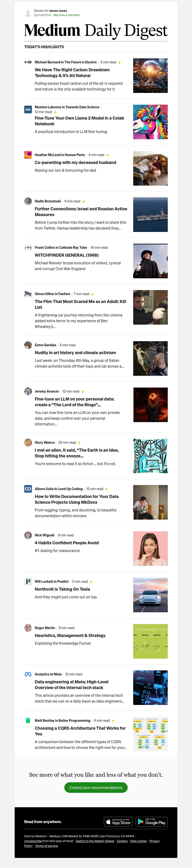Open the colorful llama article thumbnail
Screen dimensions: 192x868
(x=150, y=122)
